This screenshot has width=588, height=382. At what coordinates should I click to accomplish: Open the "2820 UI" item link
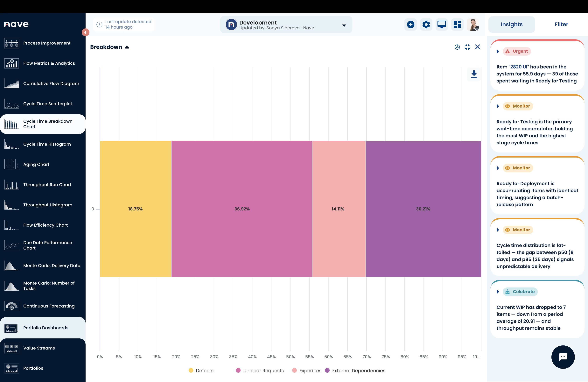pos(519,67)
